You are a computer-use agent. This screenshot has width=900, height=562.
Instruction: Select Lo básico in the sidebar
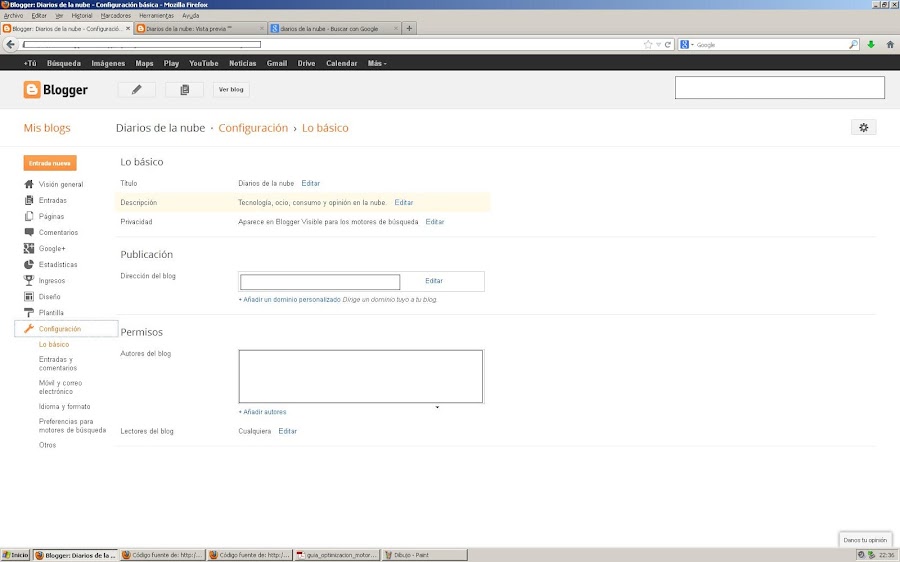tap(54, 344)
